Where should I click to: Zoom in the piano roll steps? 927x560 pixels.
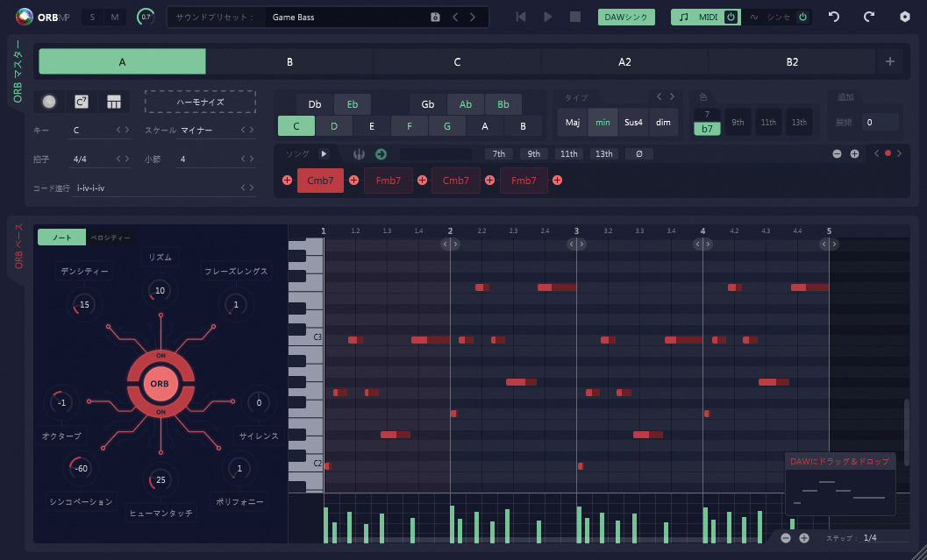click(804, 538)
